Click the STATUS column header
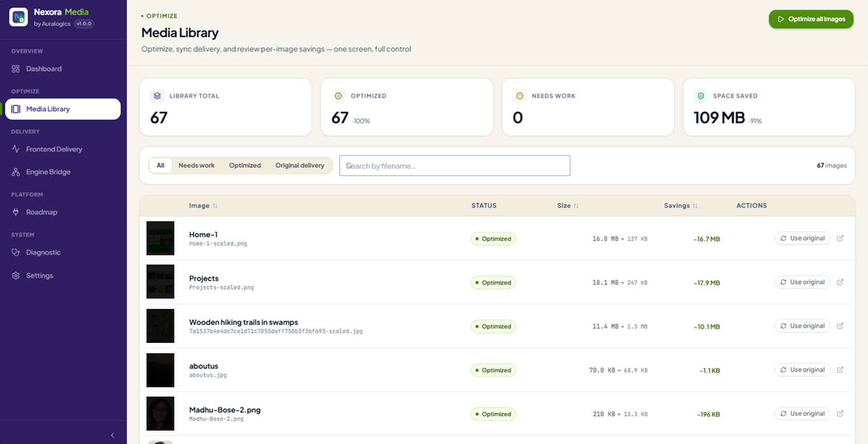Image resolution: width=868 pixels, height=444 pixels. click(484, 206)
